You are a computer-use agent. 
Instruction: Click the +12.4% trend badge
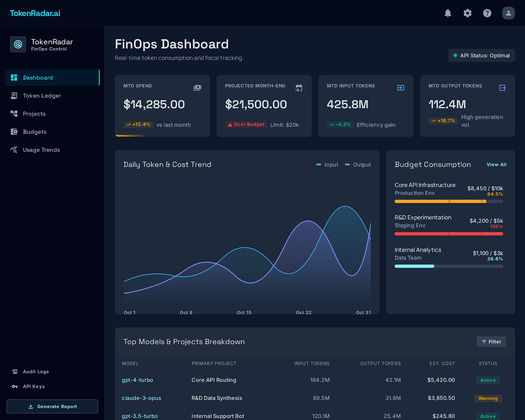point(138,125)
